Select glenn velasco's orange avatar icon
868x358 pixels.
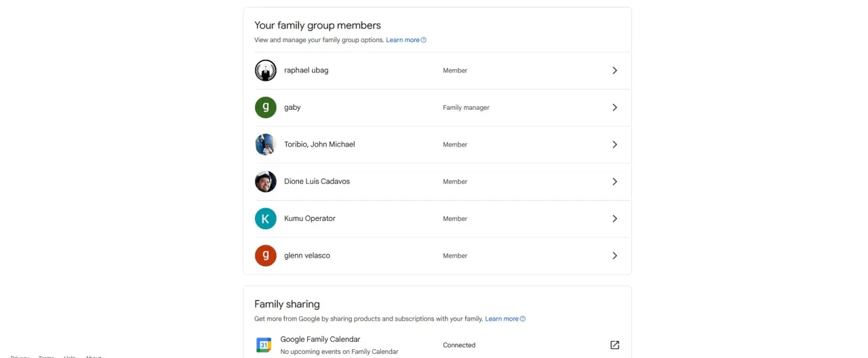(265, 256)
